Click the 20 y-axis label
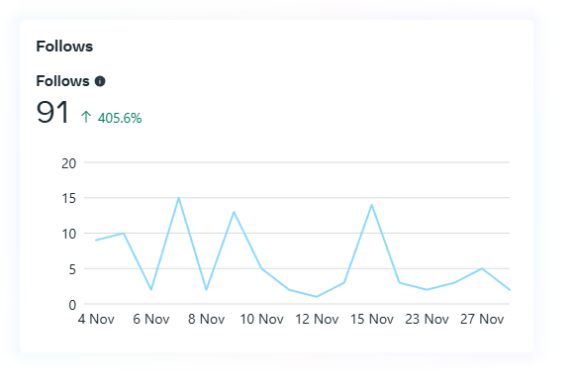 click(68, 163)
